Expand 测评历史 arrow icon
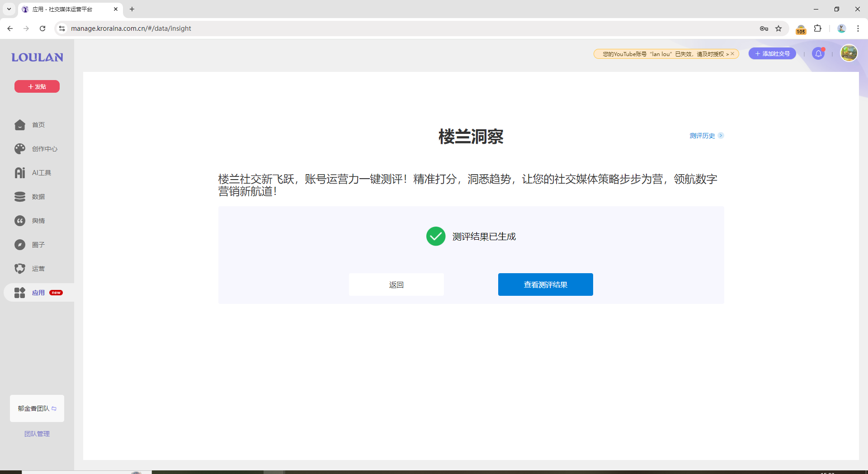This screenshot has height=474, width=868. click(721, 136)
